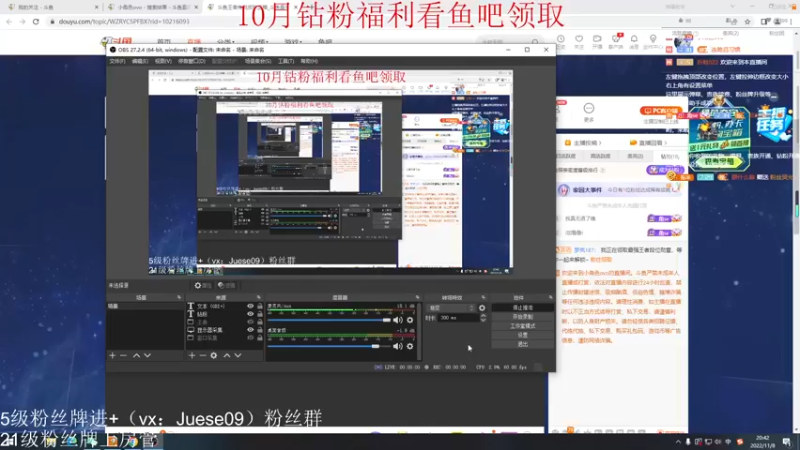Move the selected source down
Screen dimensions: 800x450
[238, 355]
